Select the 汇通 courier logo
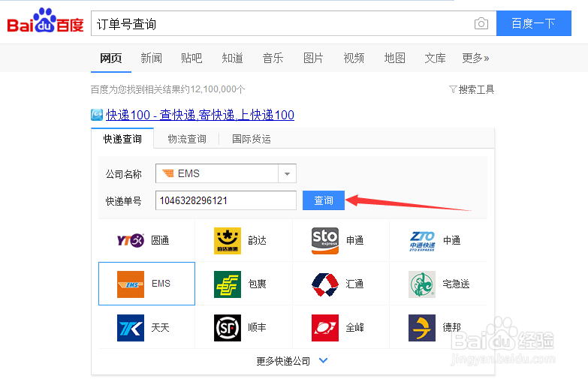Image resolution: width=588 pixels, height=379 pixels. pos(325,284)
